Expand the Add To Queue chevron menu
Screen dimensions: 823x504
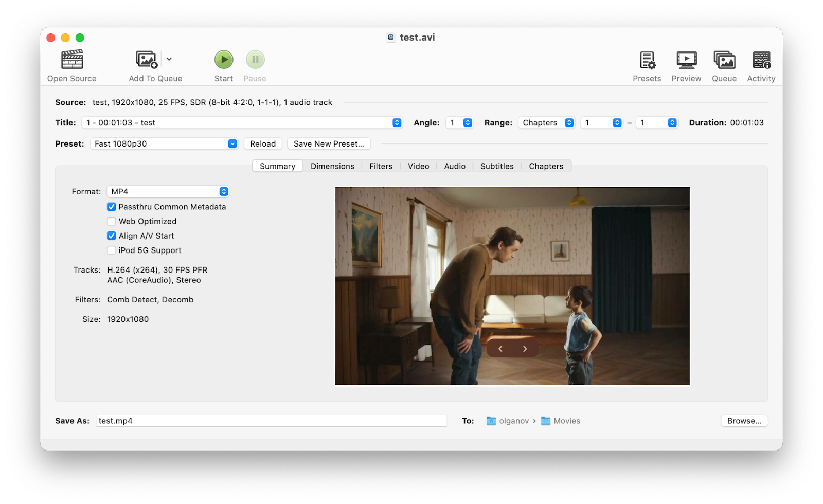pos(170,59)
